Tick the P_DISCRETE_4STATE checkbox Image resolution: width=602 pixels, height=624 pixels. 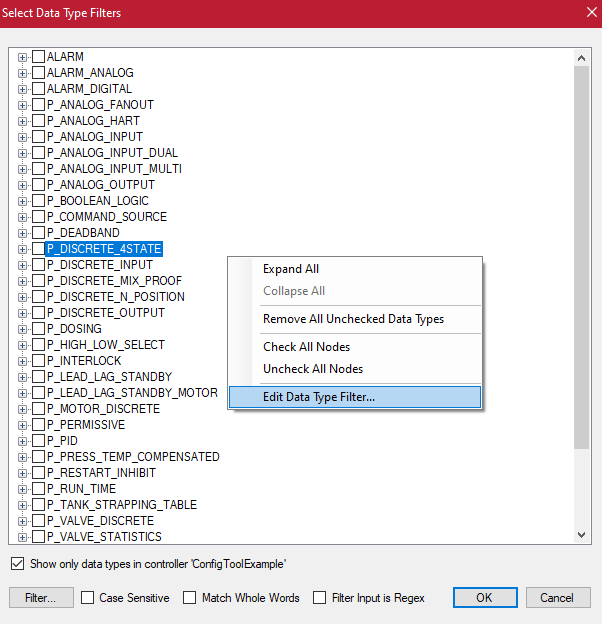(38, 249)
